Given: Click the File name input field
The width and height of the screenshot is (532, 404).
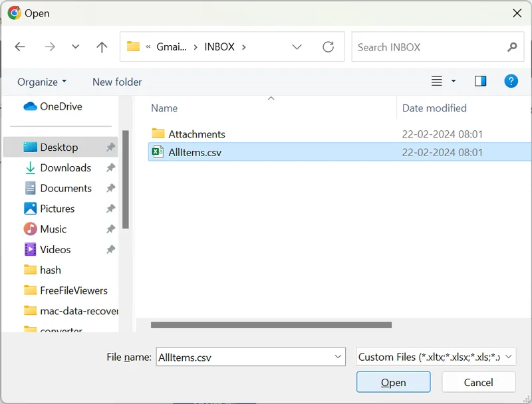Looking at the screenshot, I should [244, 357].
